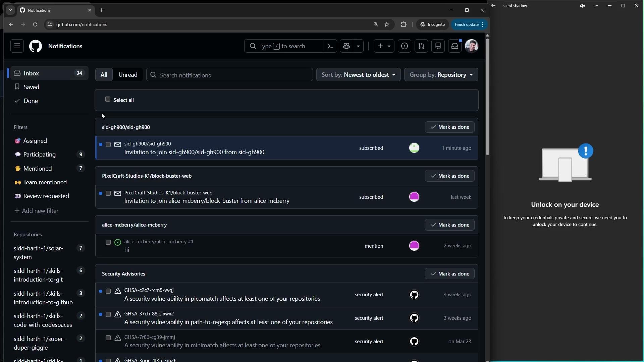
Task: Filter by sidd-harth-1/skills-introduction-to-git repository
Action: (49, 275)
